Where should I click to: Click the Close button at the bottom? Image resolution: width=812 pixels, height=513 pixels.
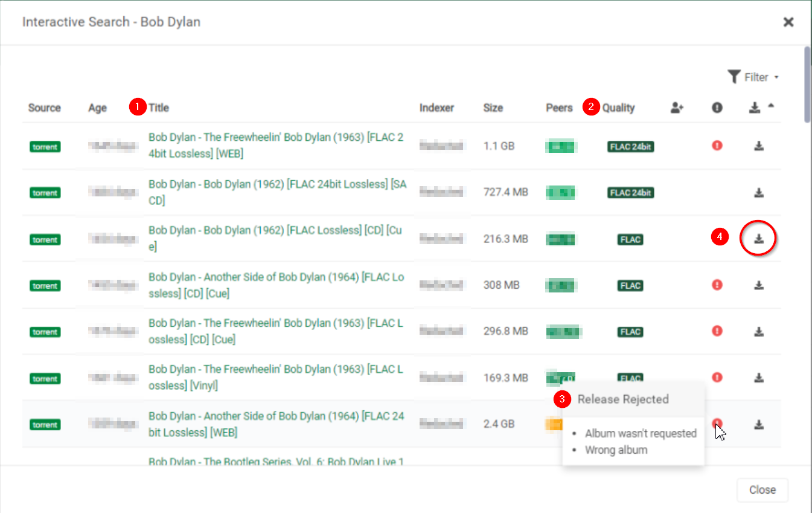coord(762,490)
